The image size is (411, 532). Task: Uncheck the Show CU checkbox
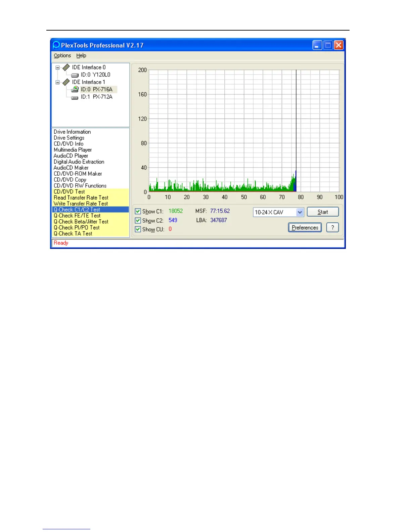point(138,229)
